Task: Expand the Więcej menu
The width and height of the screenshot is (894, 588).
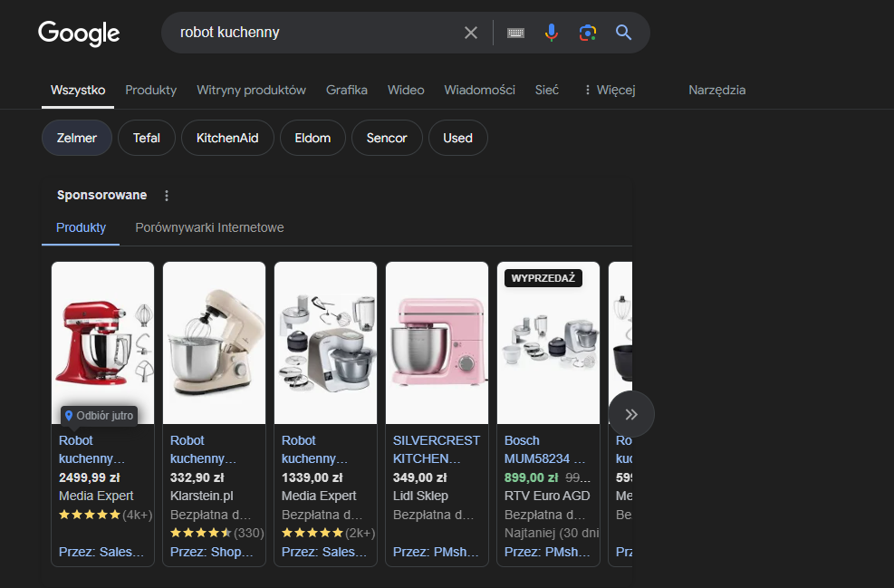Action: (x=610, y=90)
